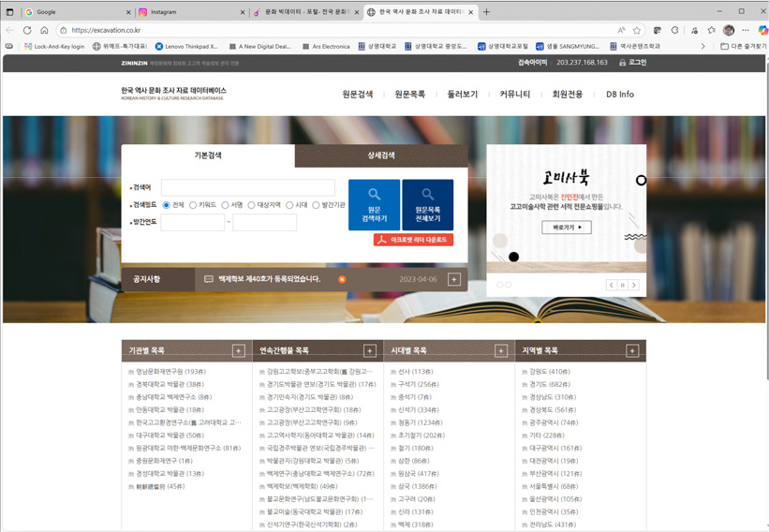The image size is (769, 532).
Task: Open the browser profile avatar
Action: [729, 30]
